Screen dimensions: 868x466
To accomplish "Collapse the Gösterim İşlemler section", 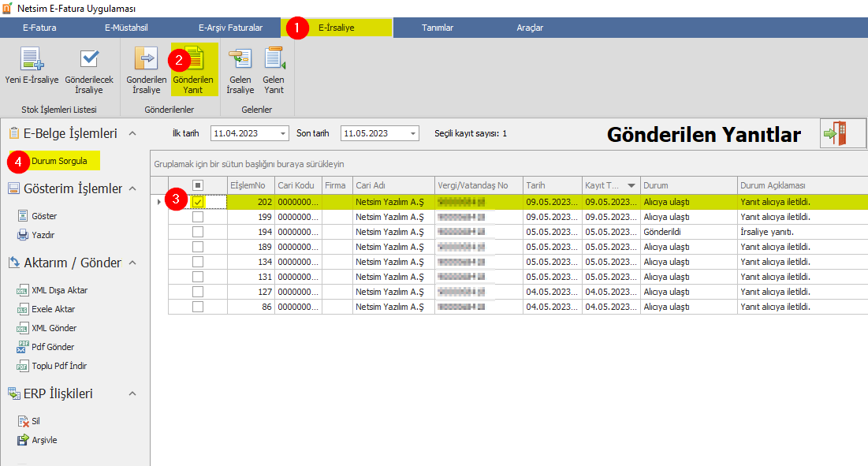I will coord(132,188).
